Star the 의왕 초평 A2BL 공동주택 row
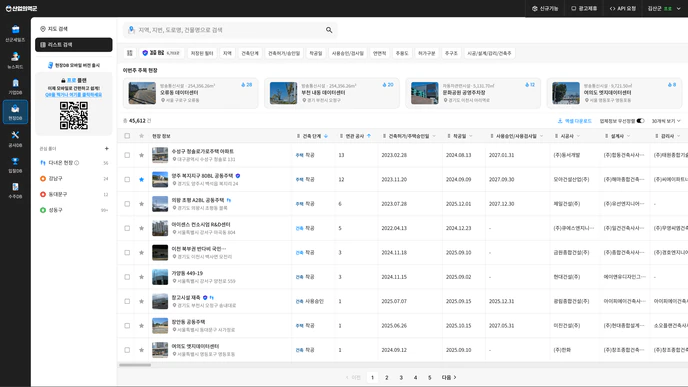 coord(141,204)
